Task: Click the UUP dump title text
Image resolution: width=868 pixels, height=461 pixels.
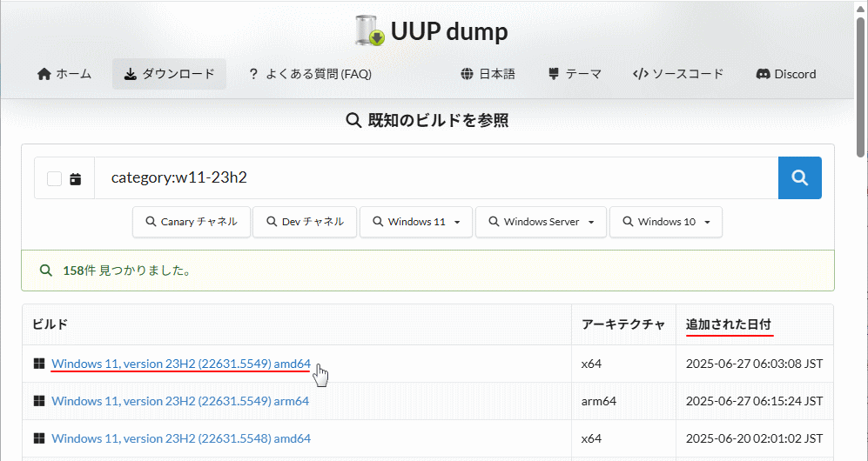Action: pos(449,32)
